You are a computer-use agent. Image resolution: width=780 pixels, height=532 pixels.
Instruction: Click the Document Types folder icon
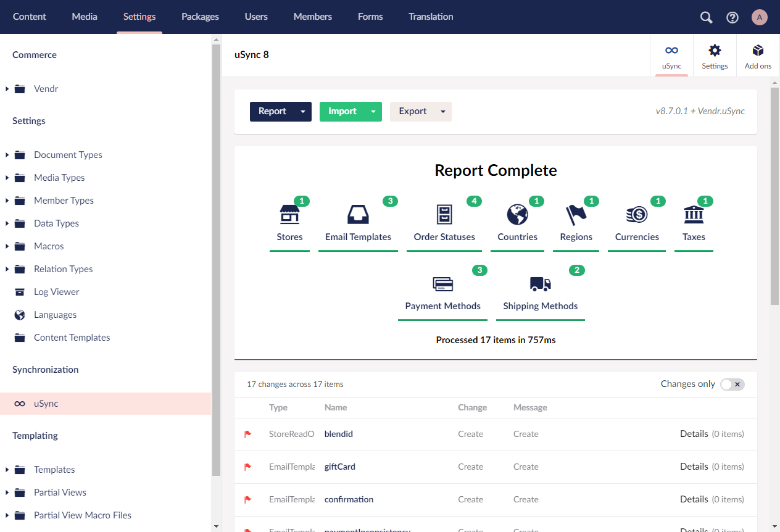20,155
